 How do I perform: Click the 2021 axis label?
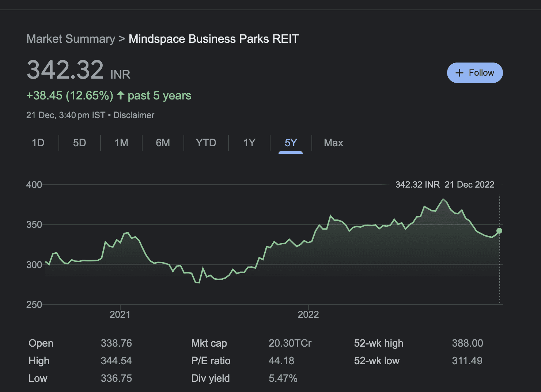pos(120,314)
